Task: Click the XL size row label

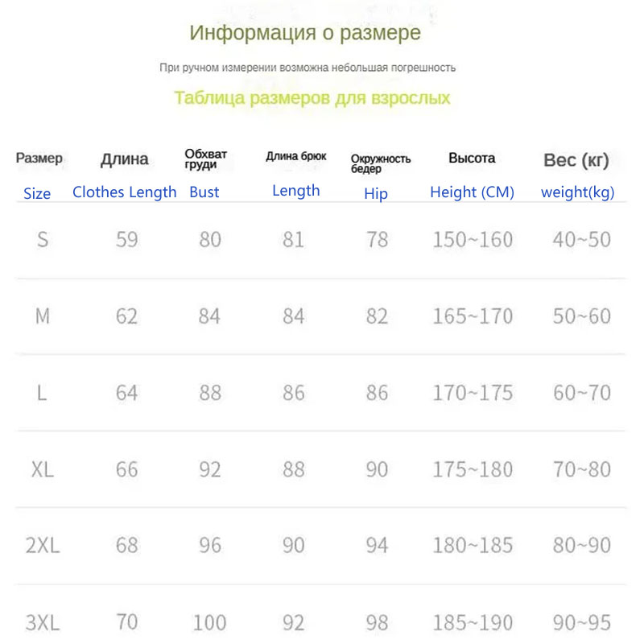Action: coord(43,469)
